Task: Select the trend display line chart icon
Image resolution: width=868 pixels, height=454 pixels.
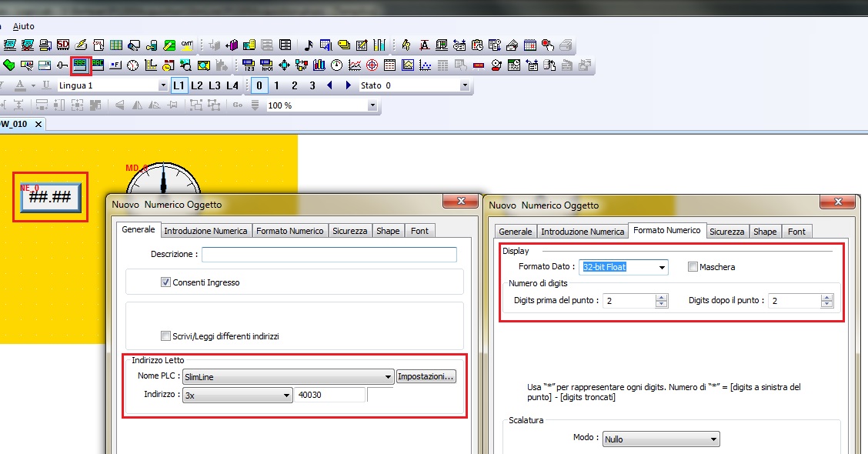Action: [354, 65]
